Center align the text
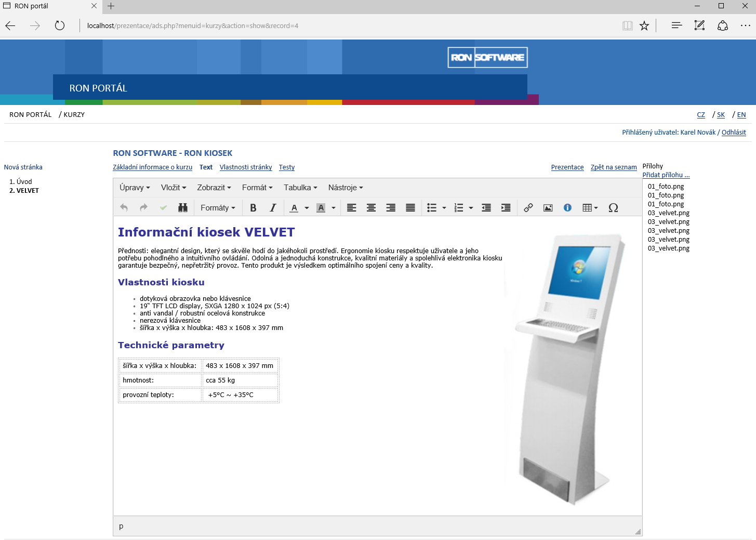Viewport: 756px width, 540px height. coord(372,208)
